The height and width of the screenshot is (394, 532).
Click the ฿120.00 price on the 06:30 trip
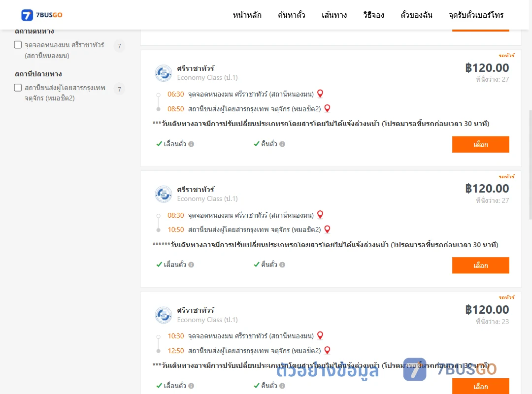click(487, 68)
